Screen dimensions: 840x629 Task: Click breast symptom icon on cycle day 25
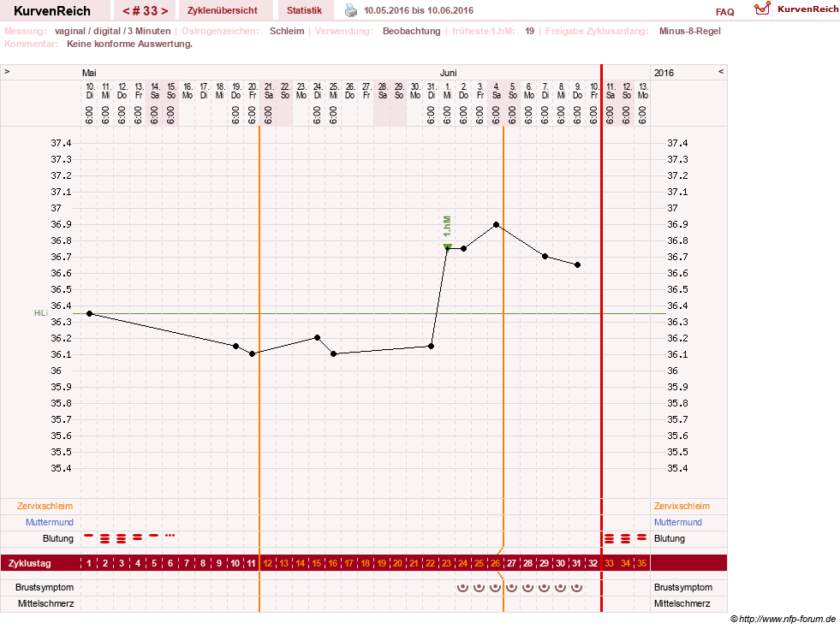click(x=479, y=587)
